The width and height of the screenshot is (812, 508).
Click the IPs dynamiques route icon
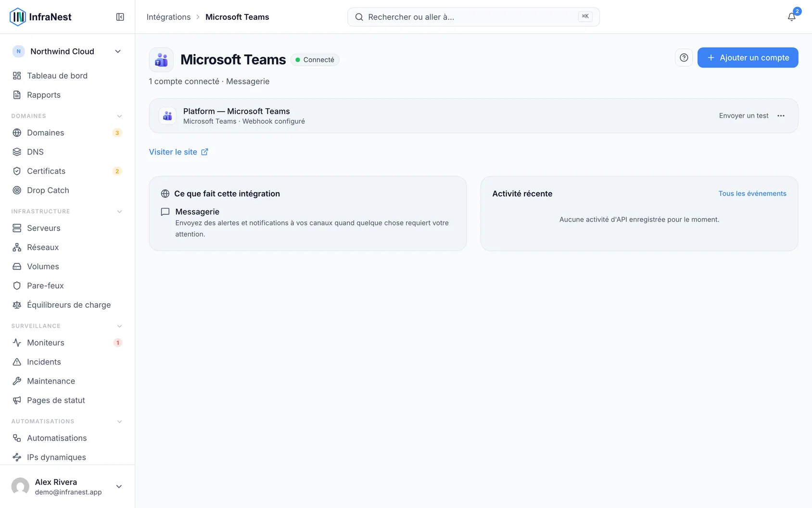point(17,457)
